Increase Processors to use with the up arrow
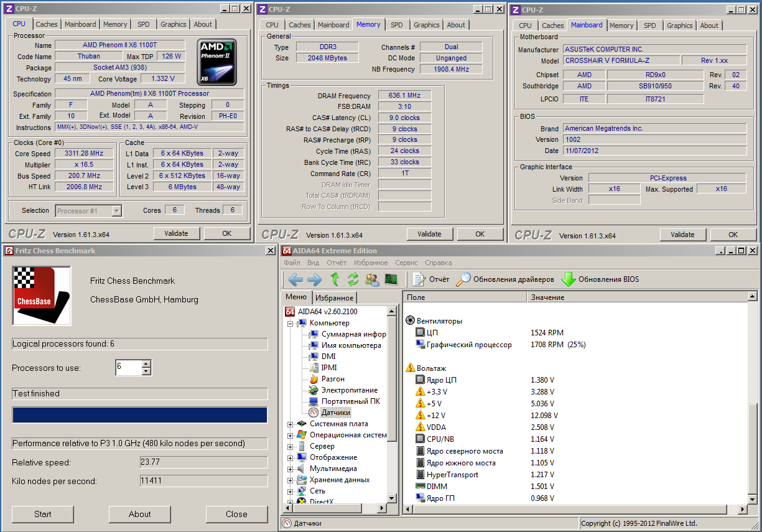Viewport: 762px width, 532px height. click(x=146, y=364)
